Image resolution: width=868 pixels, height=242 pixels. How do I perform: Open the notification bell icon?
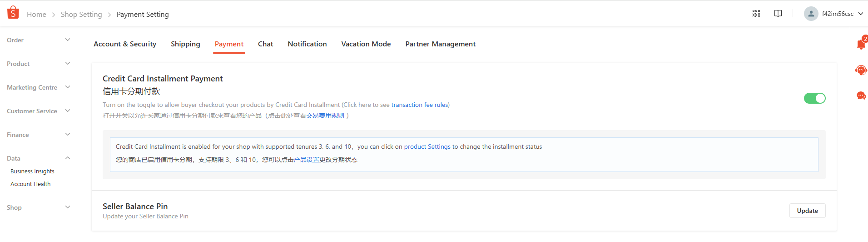(861, 43)
